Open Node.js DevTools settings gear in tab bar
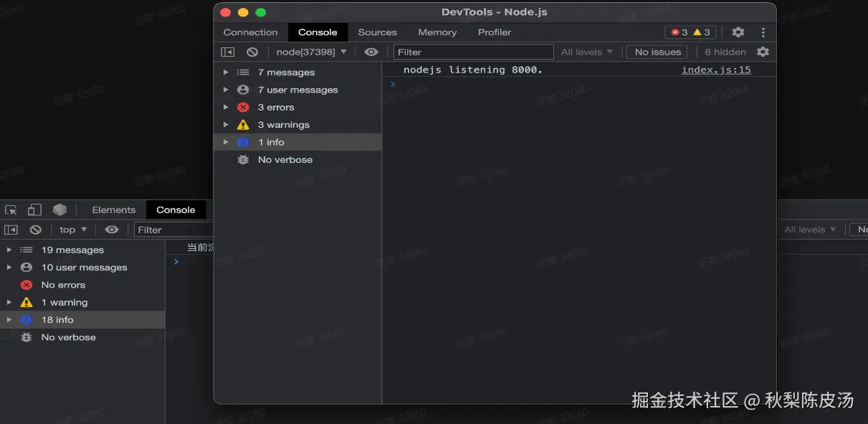 (738, 32)
